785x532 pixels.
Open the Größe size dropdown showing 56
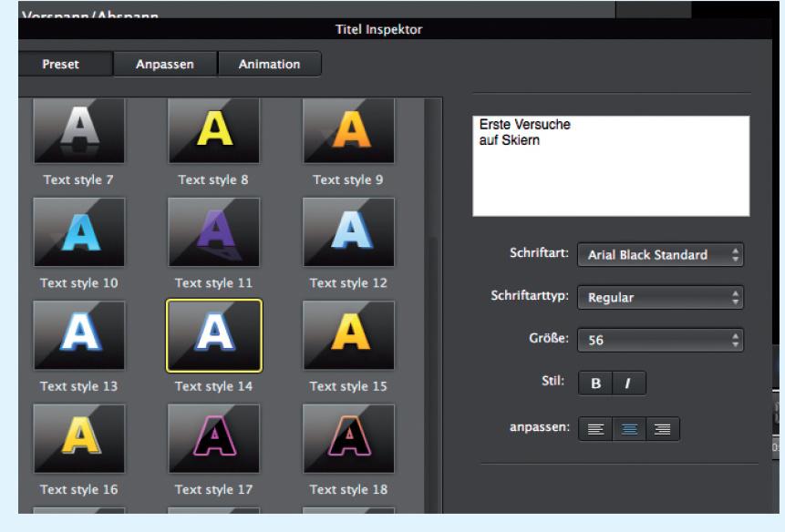point(660,341)
